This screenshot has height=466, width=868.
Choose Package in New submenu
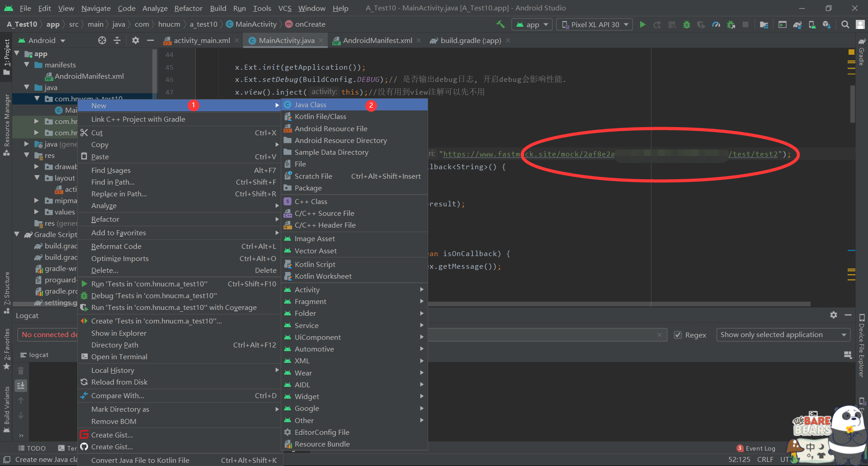[x=354, y=188]
